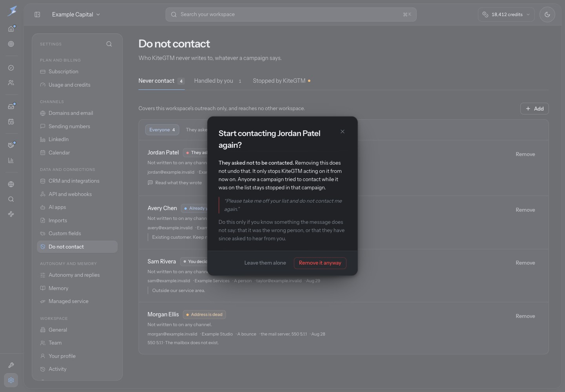Click the KiteGTM lightning logo

pyautogui.click(x=12, y=11)
